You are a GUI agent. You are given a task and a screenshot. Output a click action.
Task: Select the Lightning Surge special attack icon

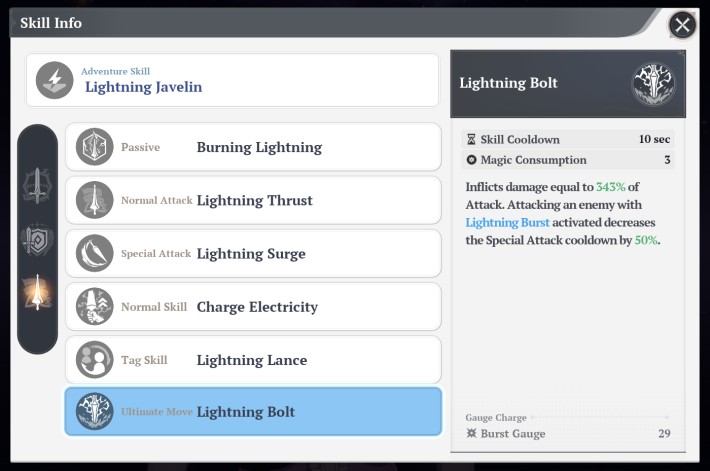pos(94,253)
